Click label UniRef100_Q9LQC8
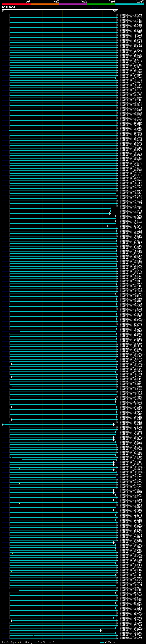The image size is (146, 644). click(131, 208)
